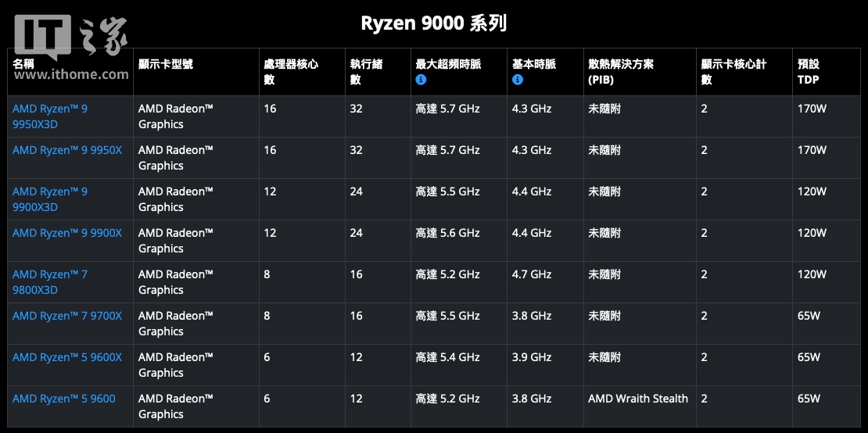Image resolution: width=868 pixels, height=433 pixels.
Task: Click info icon under 基本時脈 header
Action: (x=518, y=80)
